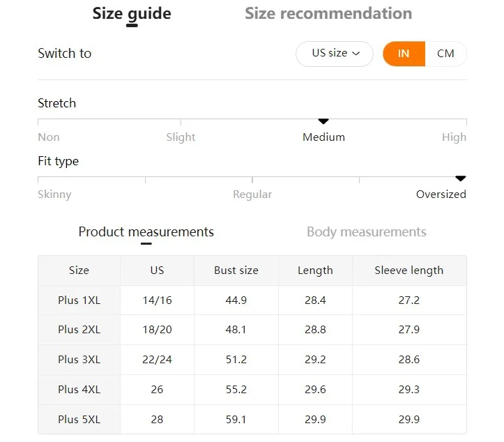Click the Fit type marker at Oversized
This screenshot has width=504, height=442.
click(x=460, y=178)
